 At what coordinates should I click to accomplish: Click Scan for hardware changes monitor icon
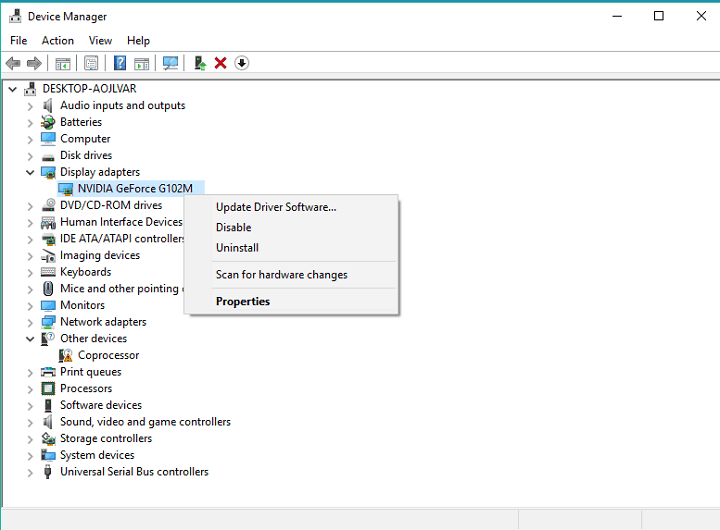(170, 63)
